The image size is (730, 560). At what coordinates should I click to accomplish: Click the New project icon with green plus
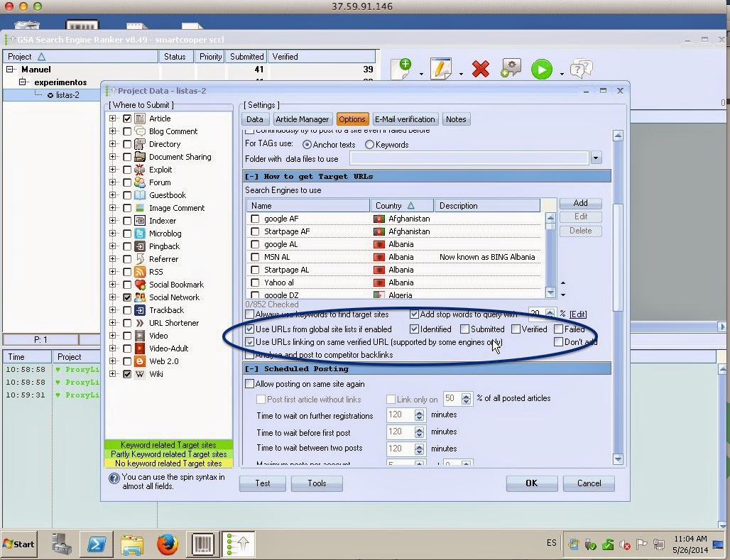pyautogui.click(x=402, y=70)
